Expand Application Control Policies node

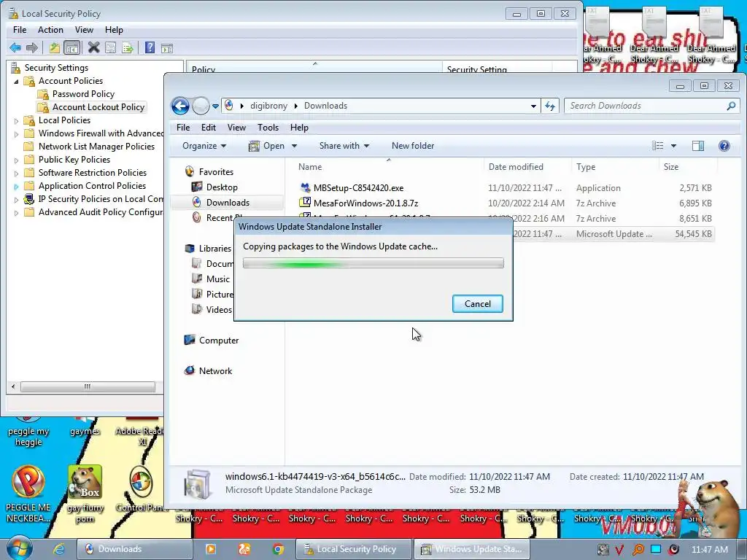17,187
